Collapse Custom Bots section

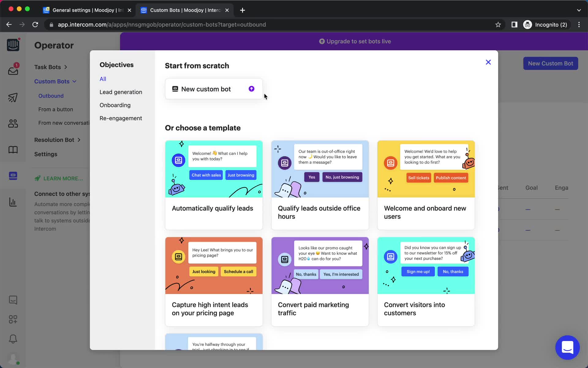pyautogui.click(x=55, y=81)
